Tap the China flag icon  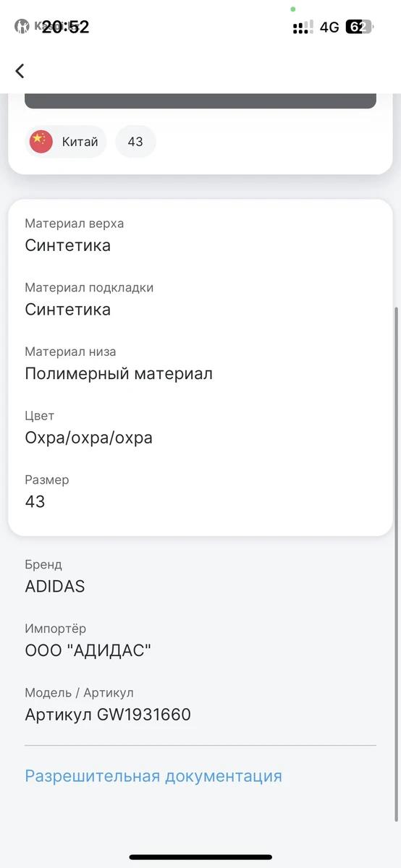click(x=41, y=142)
